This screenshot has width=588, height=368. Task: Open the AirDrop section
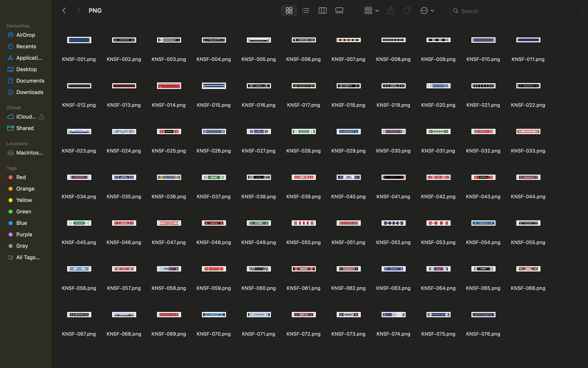(26, 35)
